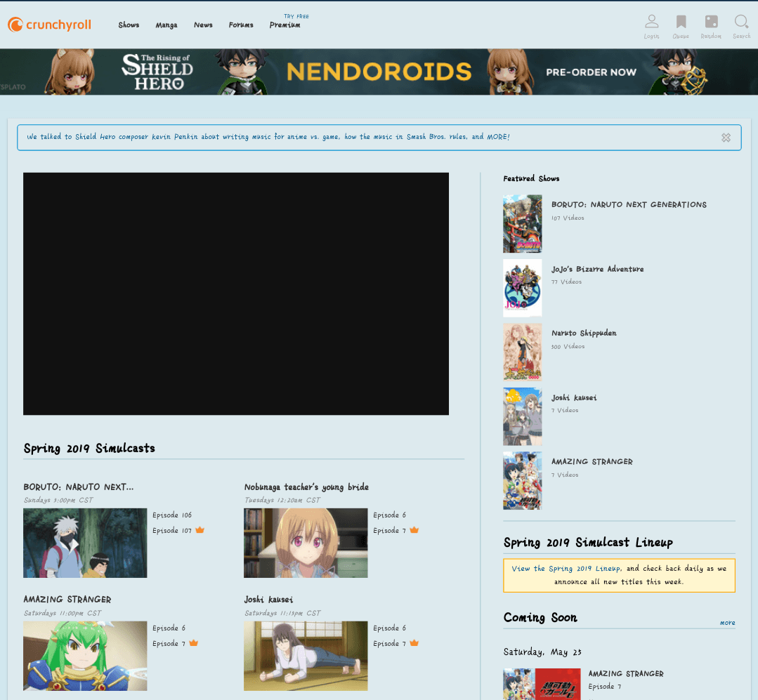The width and height of the screenshot is (758, 700).
Task: Open Nobunaga teacher's young bride heading
Action: point(306,487)
